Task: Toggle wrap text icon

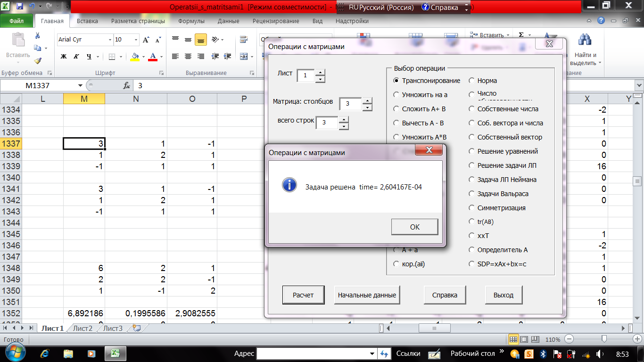Action: 244,40
